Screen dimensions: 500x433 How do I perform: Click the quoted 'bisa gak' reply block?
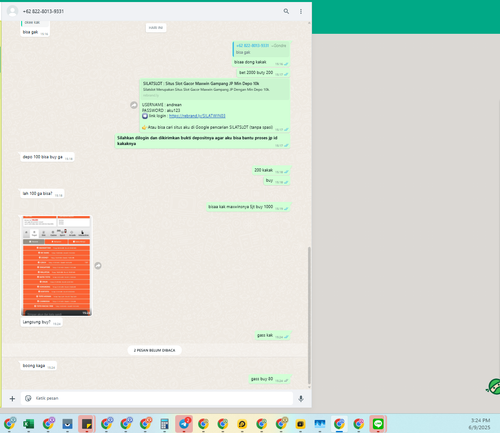pos(261,49)
